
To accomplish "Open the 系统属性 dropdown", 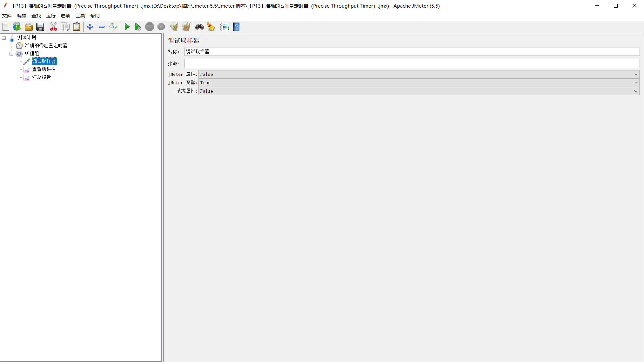I will point(419,91).
